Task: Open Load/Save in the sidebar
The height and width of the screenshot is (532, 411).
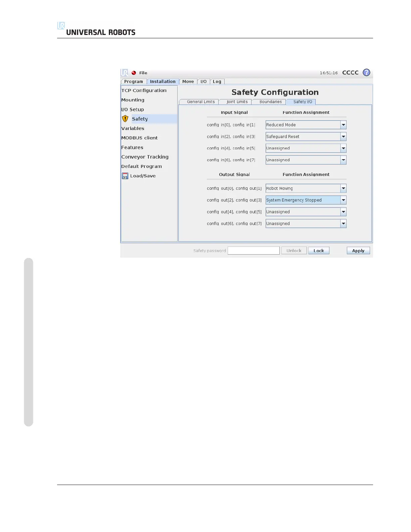Action: click(143, 176)
